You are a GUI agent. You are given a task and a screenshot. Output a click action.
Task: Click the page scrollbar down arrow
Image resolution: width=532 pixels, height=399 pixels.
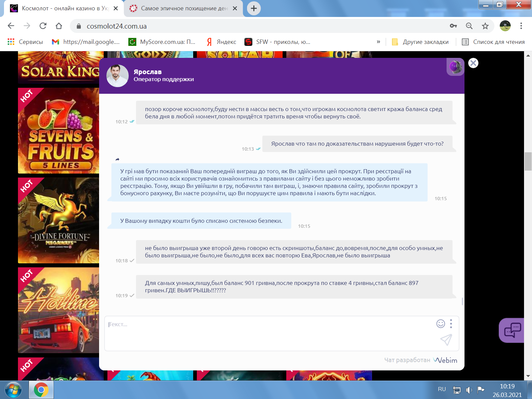pyautogui.click(x=528, y=376)
